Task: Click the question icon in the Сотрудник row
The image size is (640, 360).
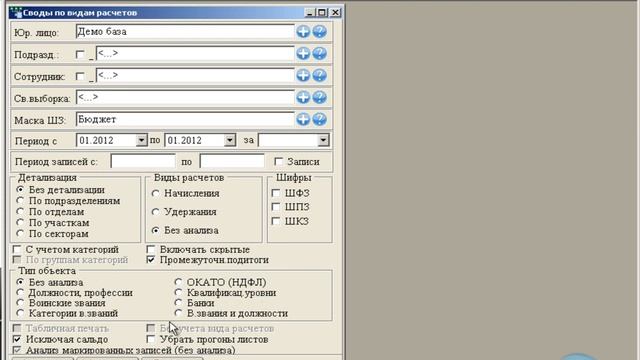Action: coord(320,76)
